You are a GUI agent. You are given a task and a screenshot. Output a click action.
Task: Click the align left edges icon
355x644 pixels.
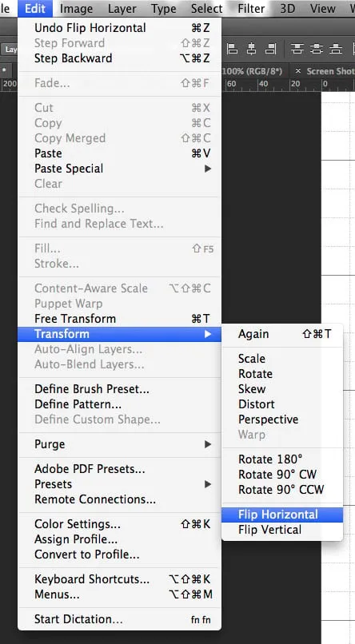pyautogui.click(x=233, y=50)
